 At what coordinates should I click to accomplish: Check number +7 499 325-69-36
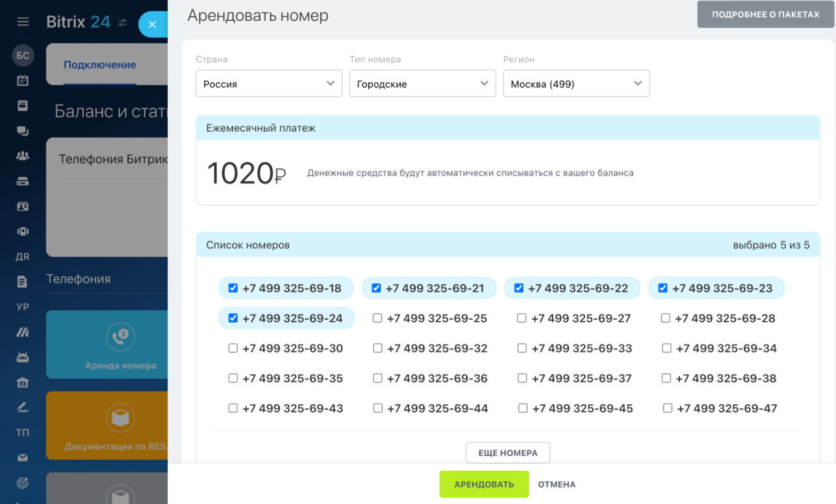coord(378,378)
